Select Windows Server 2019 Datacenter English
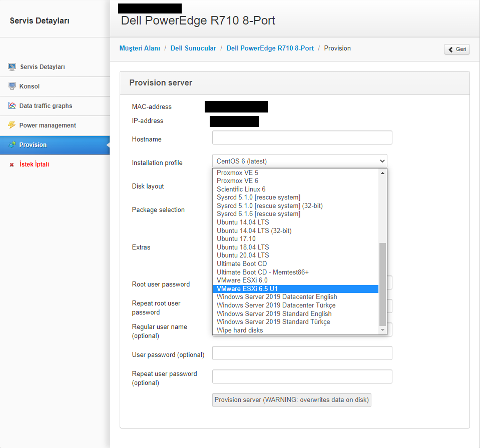 295,297
